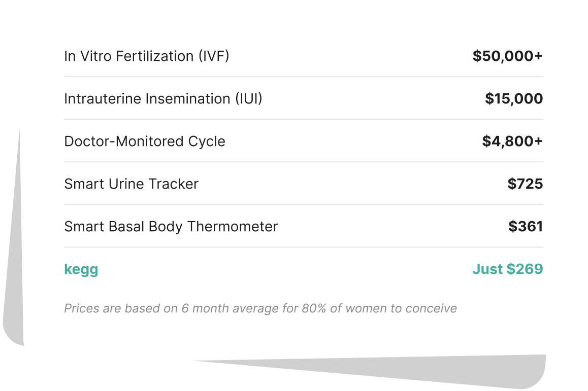588x391 pixels.
Task: Click the Smart Urine Tracker label
Action: coord(131,184)
